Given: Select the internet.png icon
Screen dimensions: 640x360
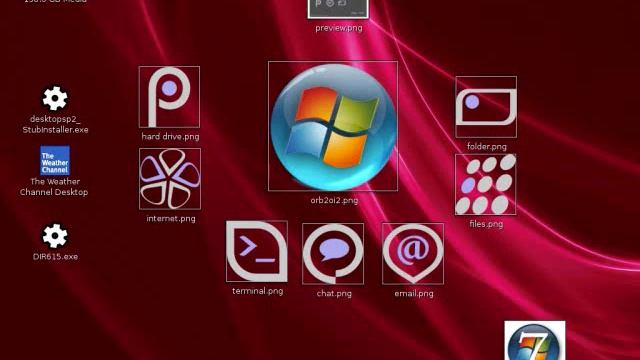Looking at the screenshot, I should click(x=170, y=179).
